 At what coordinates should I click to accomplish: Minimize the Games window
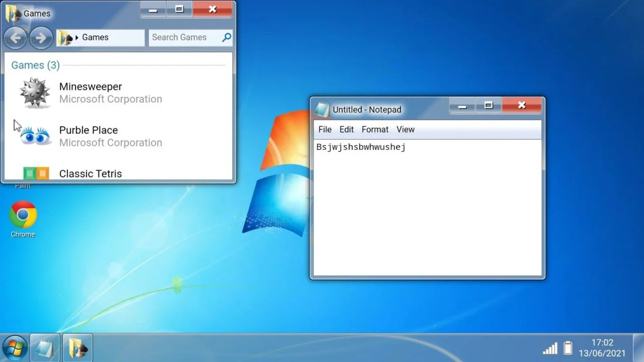coord(153,10)
